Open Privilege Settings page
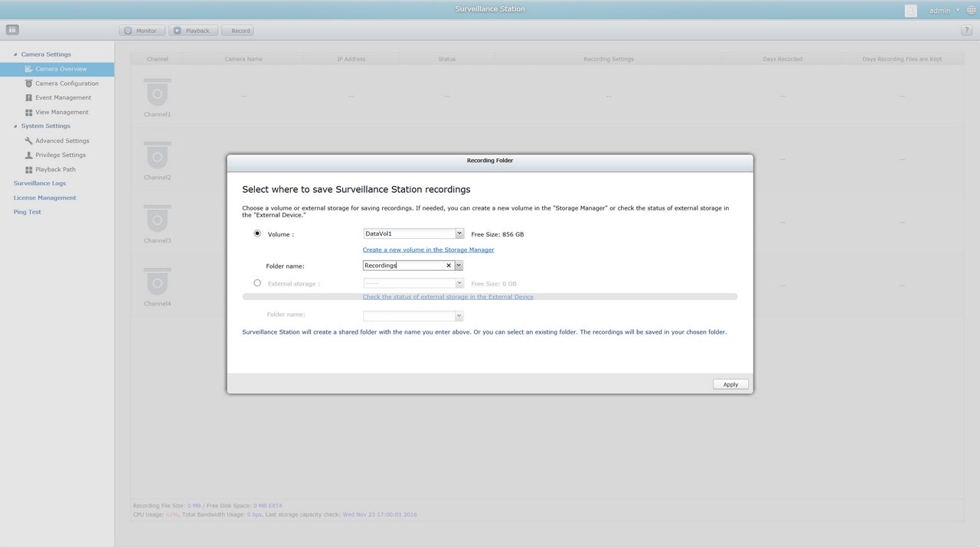 pos(60,155)
